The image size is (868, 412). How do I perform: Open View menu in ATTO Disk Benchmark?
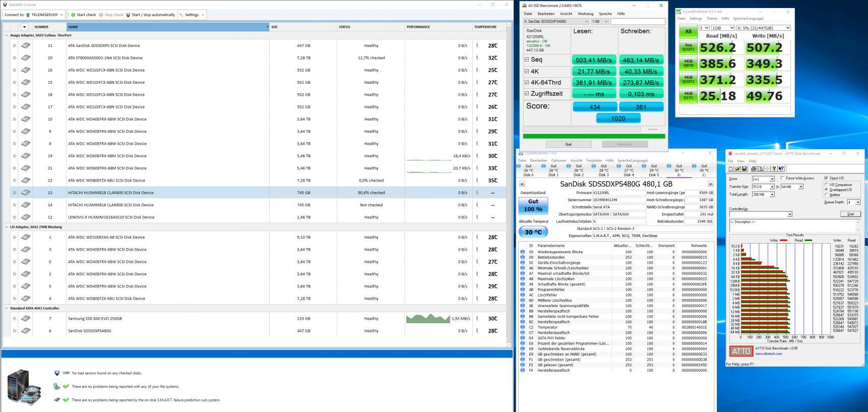[x=740, y=161]
